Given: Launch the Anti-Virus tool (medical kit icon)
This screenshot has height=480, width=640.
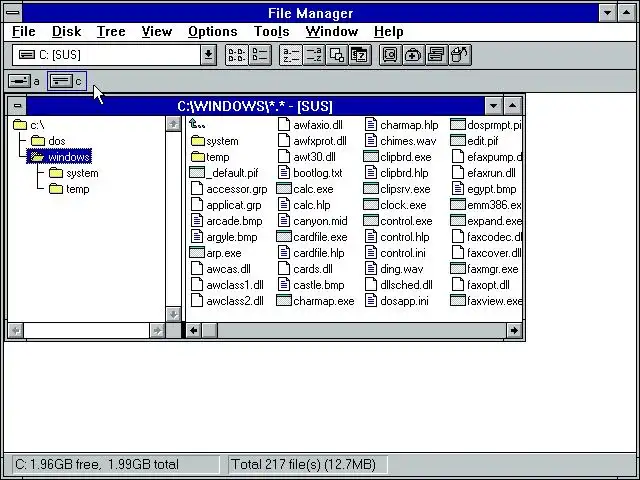Looking at the screenshot, I should coord(413,55).
